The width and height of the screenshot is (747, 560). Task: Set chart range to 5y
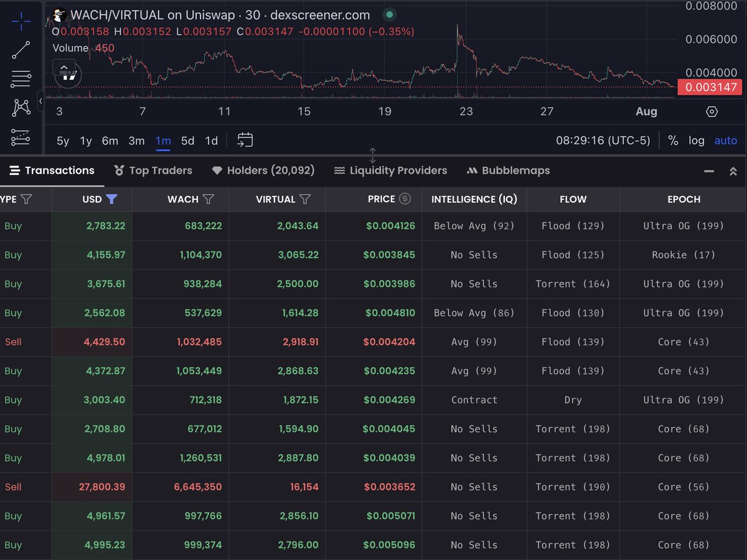click(63, 141)
